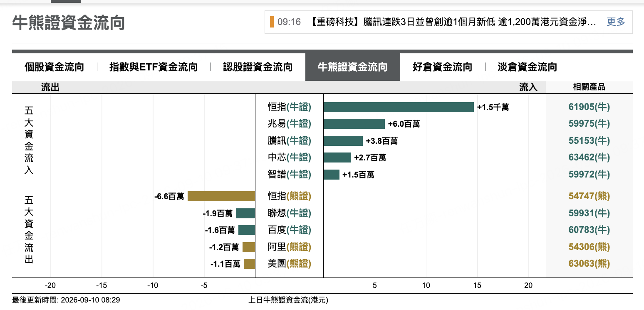Image resolution: width=644 pixels, height=310 pixels.
Task: Click the active 牛熊證資金流向 tab
Action: click(353, 67)
